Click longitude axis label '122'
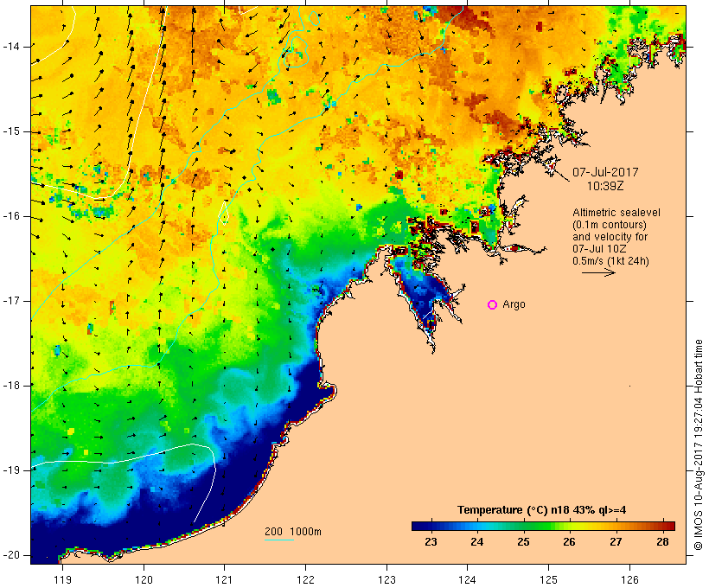 (306, 579)
